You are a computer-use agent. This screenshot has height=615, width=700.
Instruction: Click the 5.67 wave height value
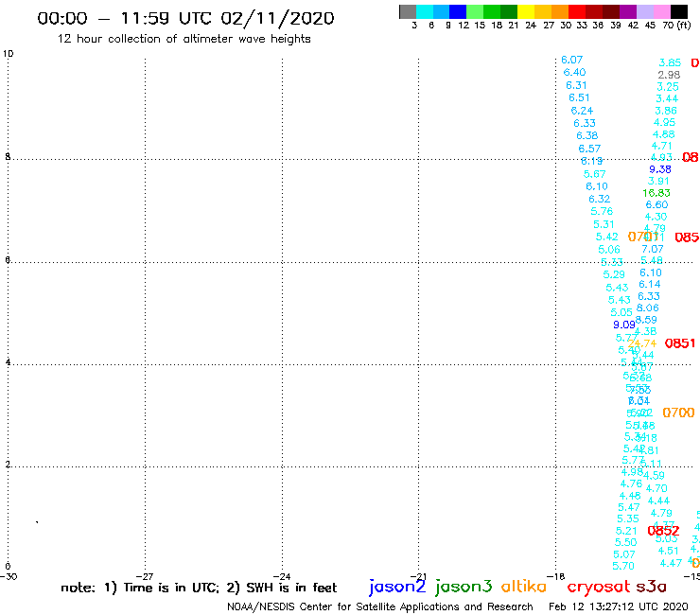(x=595, y=174)
